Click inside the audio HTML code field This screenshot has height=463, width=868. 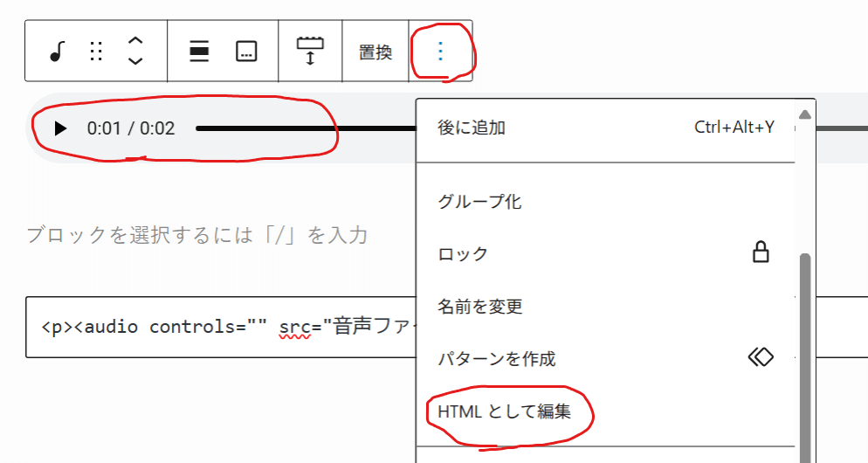tap(218, 328)
